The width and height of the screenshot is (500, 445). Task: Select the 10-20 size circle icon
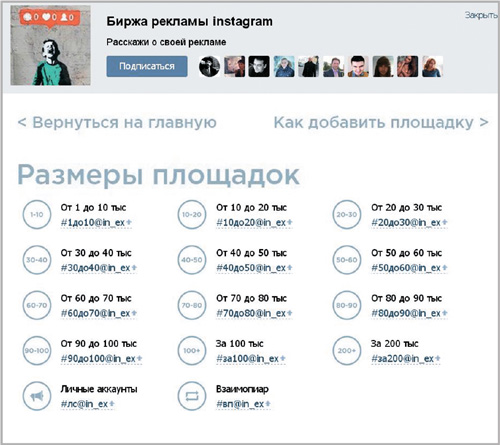pyautogui.click(x=192, y=214)
